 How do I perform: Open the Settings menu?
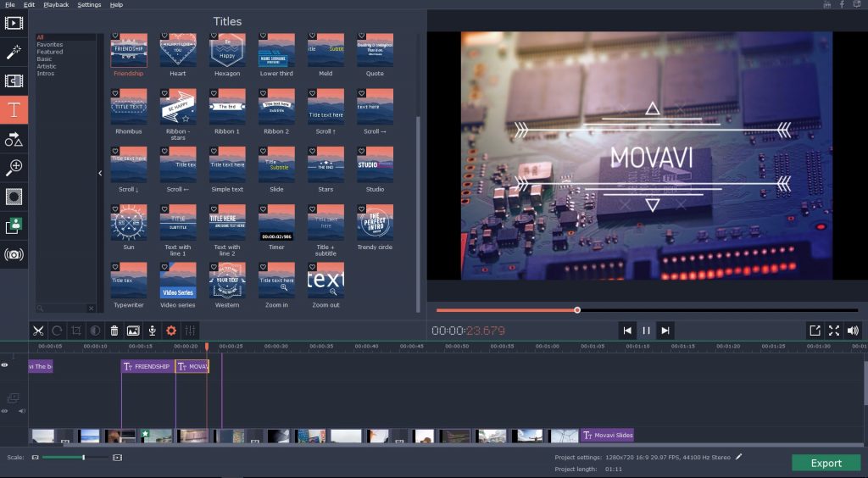point(89,5)
